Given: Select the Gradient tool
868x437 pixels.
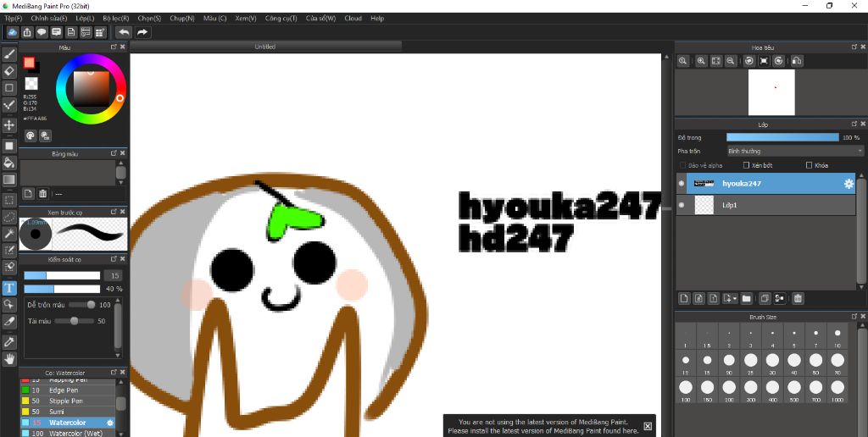Looking at the screenshot, I should (x=8, y=180).
